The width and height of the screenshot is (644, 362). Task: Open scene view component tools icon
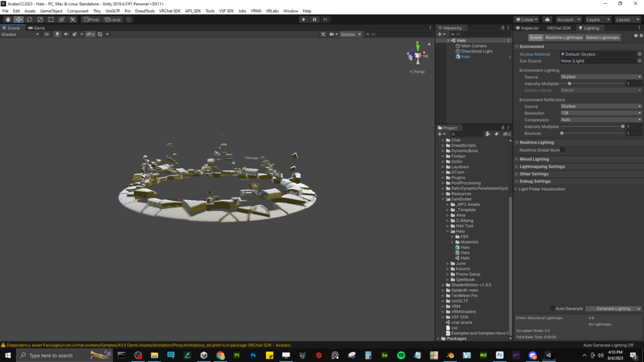click(x=323, y=34)
